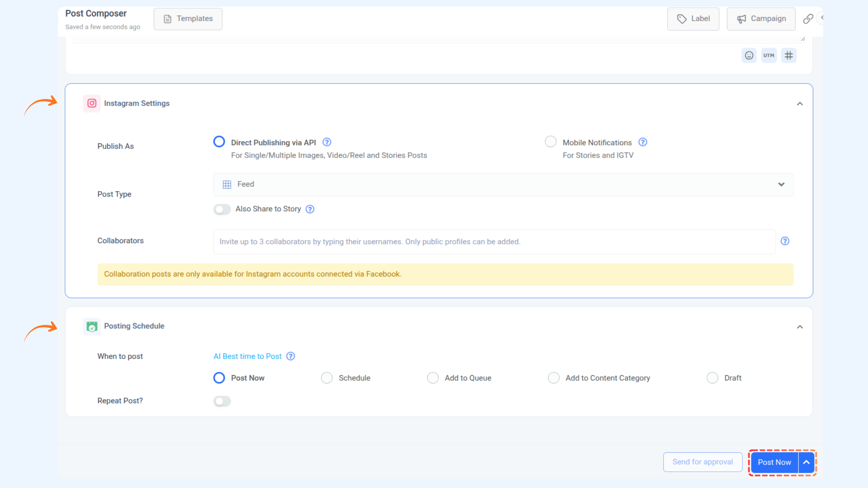Click the UTM tracking icon

pyautogui.click(x=769, y=56)
